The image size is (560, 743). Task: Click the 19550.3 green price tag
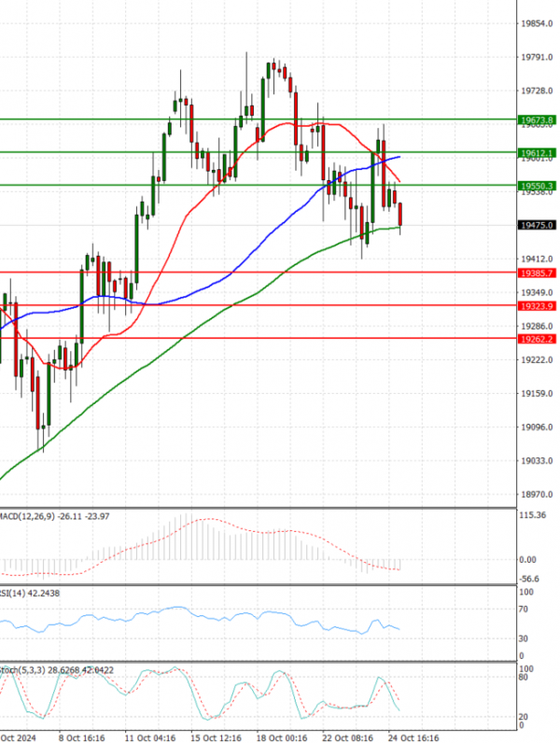click(x=537, y=186)
